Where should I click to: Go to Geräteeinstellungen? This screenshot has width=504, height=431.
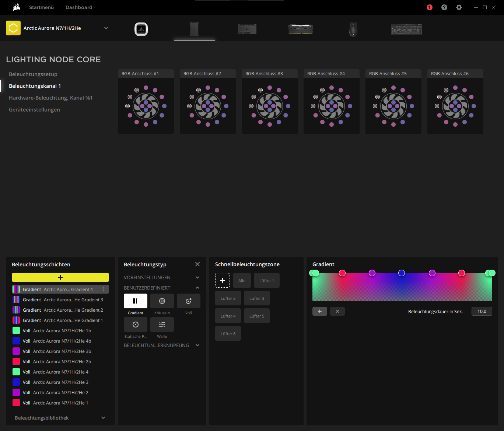click(x=34, y=109)
